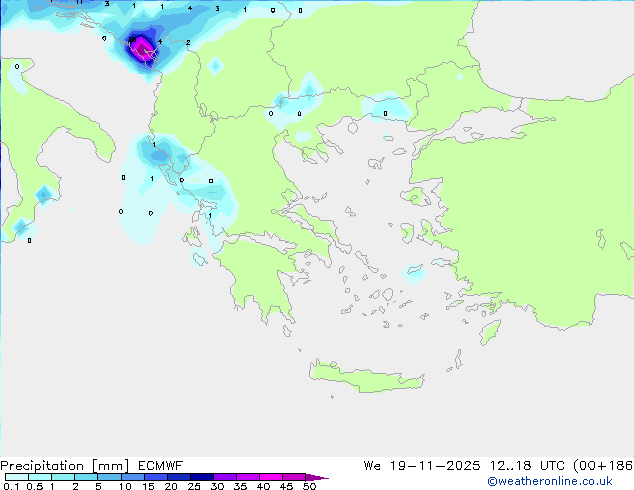The width and height of the screenshot is (634, 490).
Task: Click the above-50 arrow tip of the legend
Action: point(317,477)
